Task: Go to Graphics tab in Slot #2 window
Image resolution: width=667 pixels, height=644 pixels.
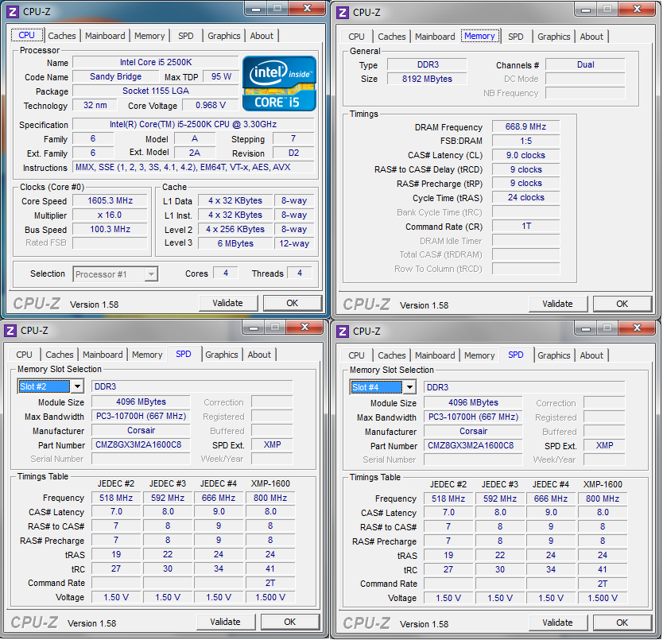Action: pos(221,355)
